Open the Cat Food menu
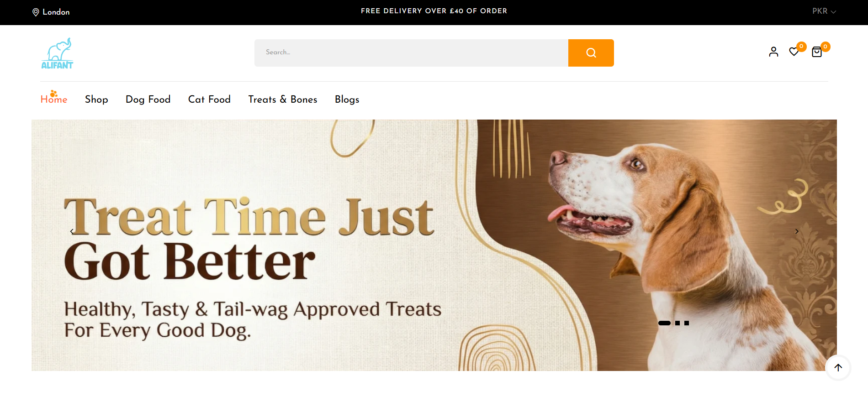This screenshot has width=868, height=397. coord(209,99)
